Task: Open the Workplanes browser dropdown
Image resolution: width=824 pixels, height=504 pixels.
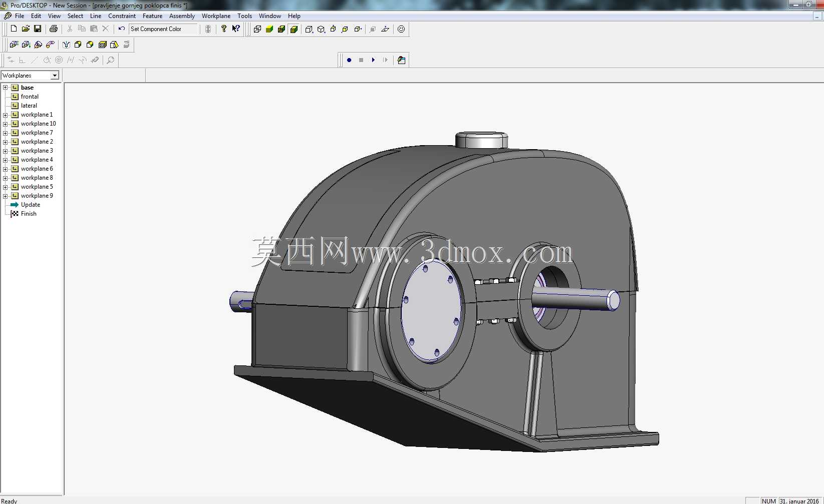Action: [x=55, y=76]
